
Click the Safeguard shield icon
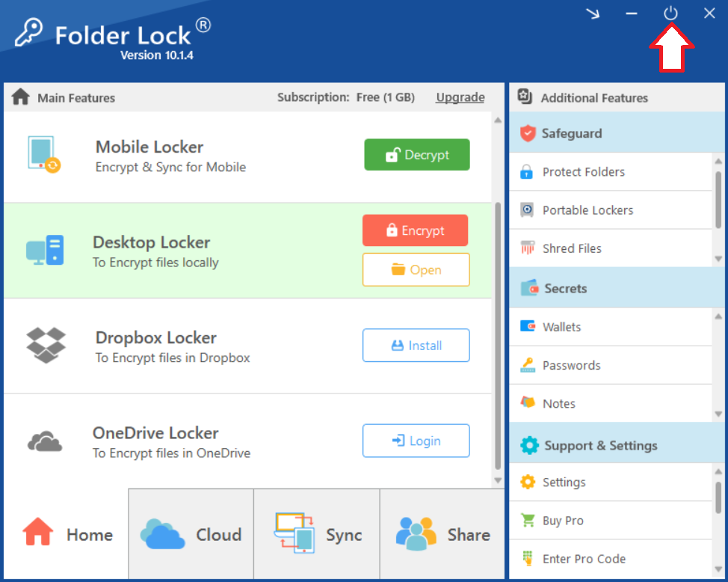coord(528,133)
